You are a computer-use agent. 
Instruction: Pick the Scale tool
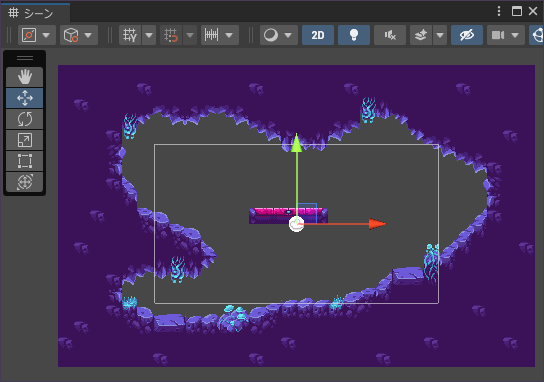coord(25,140)
